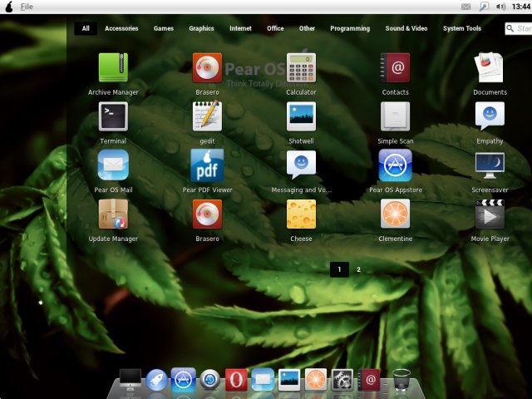Viewport: 532px width, 399px height.
Task: Open the Terminal app icon
Action: pyautogui.click(x=113, y=117)
